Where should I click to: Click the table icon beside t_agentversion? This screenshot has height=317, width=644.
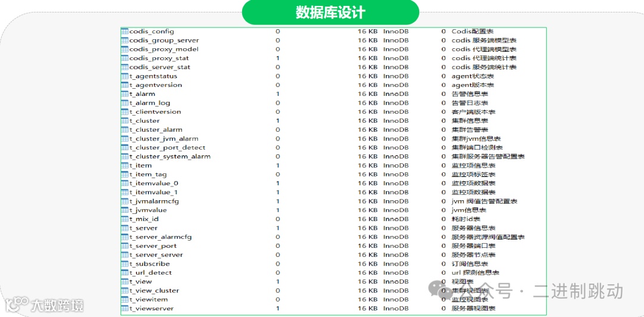[x=125, y=85]
